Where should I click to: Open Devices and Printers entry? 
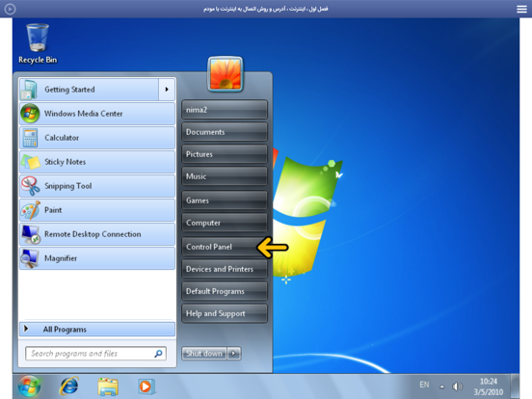pos(225,269)
